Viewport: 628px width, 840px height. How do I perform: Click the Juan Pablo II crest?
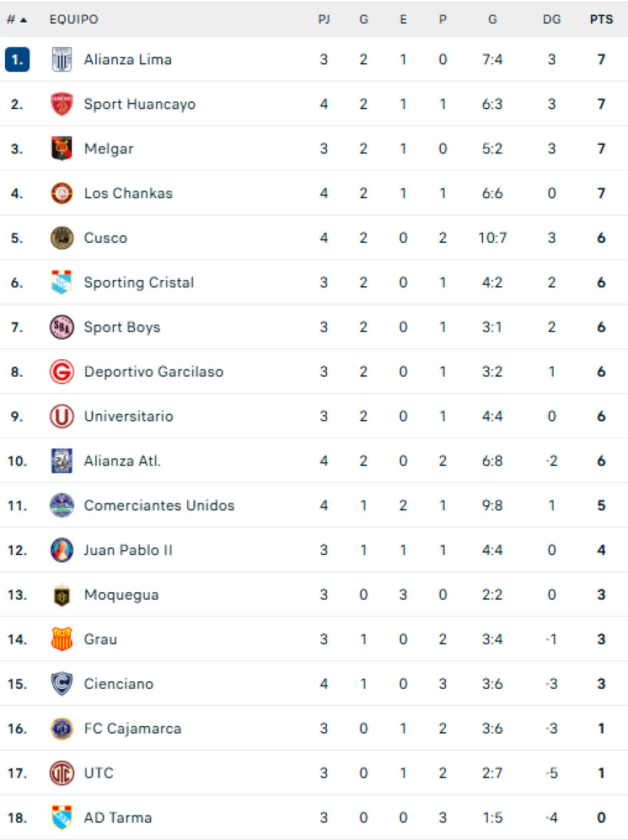coord(62,550)
